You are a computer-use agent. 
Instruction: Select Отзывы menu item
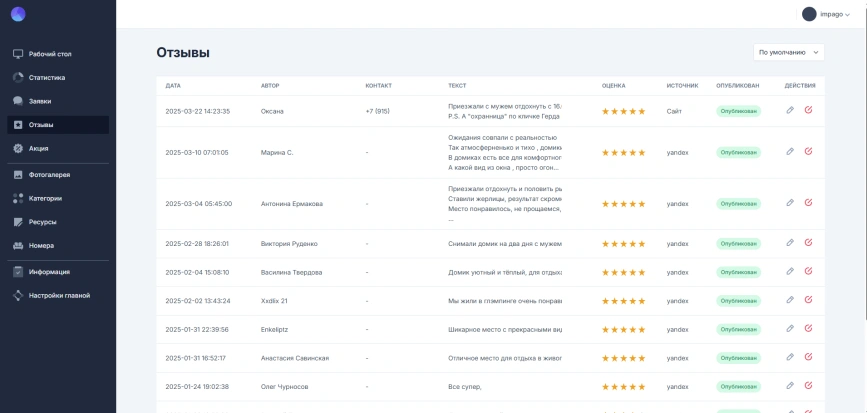pos(58,125)
